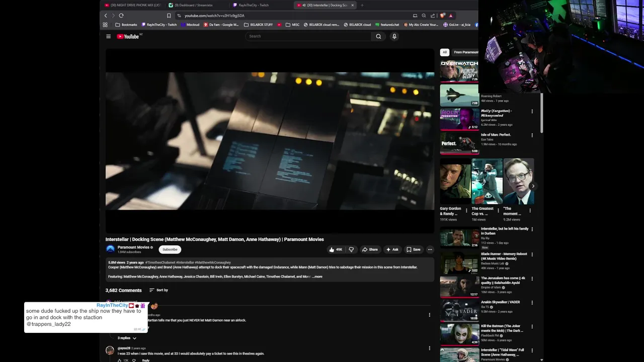Open the BELABOX STUFF bookmarks folder
This screenshot has width=644, height=362.
pos(258,25)
